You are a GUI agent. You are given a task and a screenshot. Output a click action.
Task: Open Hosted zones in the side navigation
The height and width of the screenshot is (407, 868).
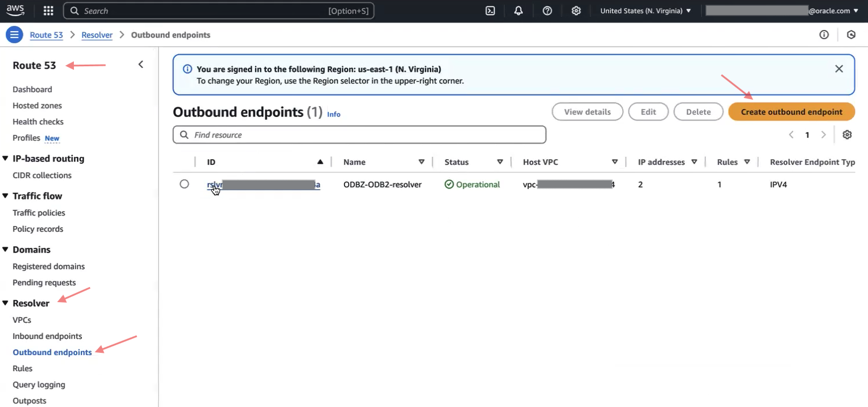pyautogui.click(x=37, y=105)
